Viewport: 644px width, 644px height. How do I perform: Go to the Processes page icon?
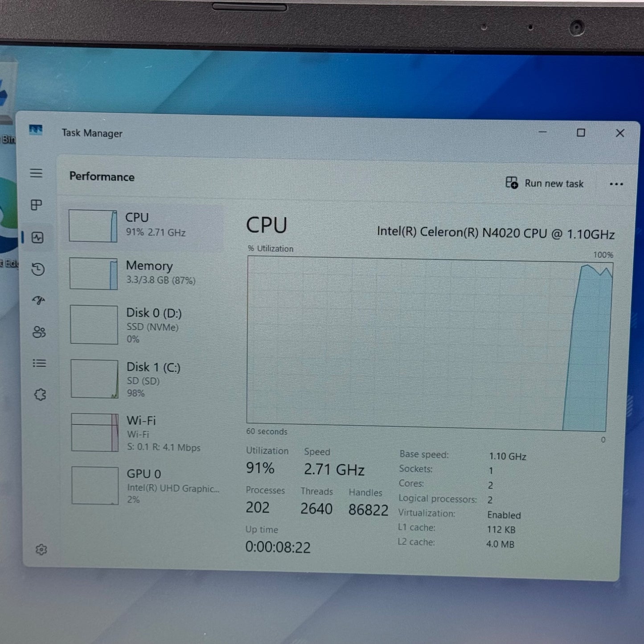pos(36,205)
